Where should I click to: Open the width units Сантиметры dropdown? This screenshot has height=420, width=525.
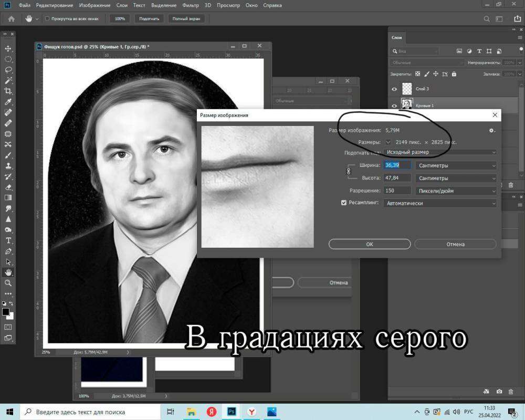click(x=456, y=165)
